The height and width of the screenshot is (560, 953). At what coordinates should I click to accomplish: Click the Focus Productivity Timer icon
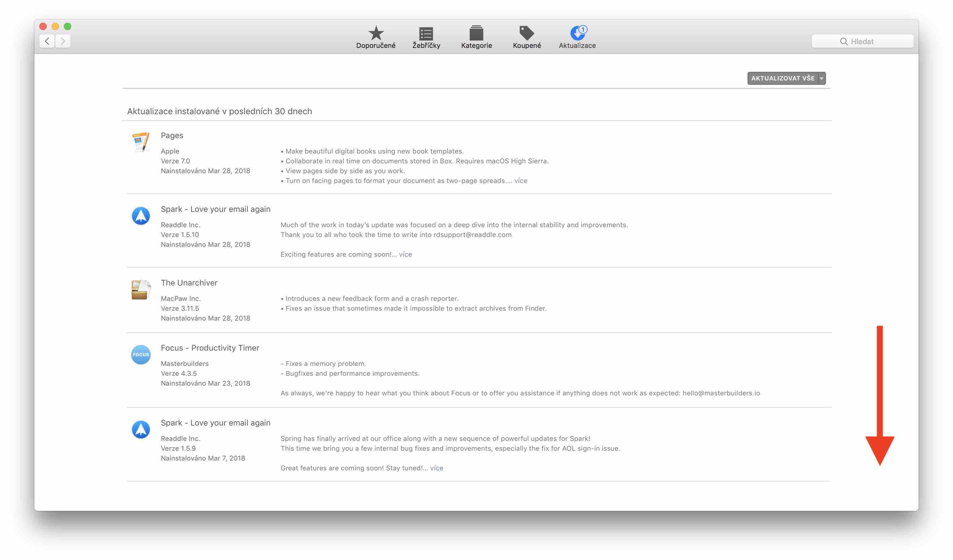pyautogui.click(x=141, y=355)
